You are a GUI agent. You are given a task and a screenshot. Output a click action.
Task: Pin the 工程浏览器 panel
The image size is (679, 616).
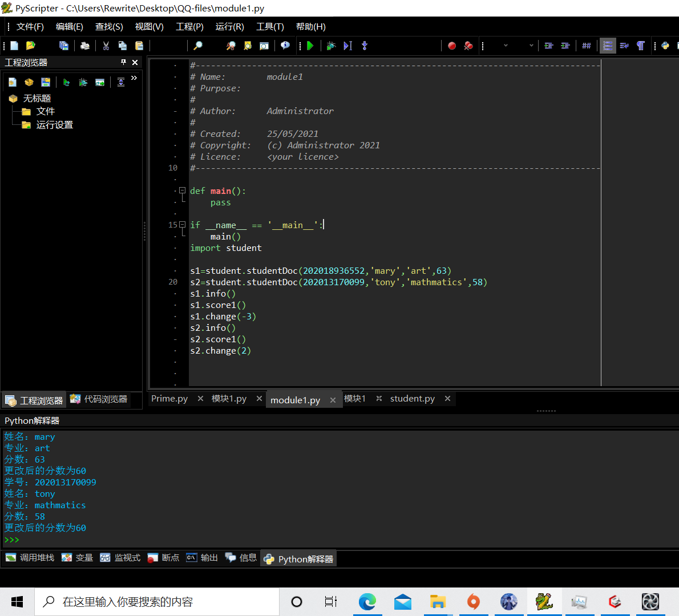pyautogui.click(x=123, y=62)
